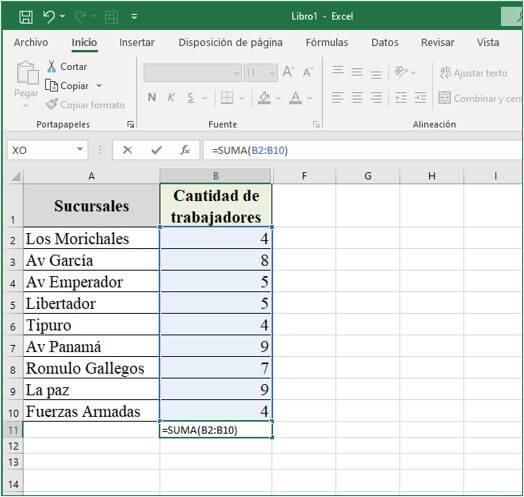Toggle Ajustar texto wrap option
524x497 pixels.
pos(474,73)
